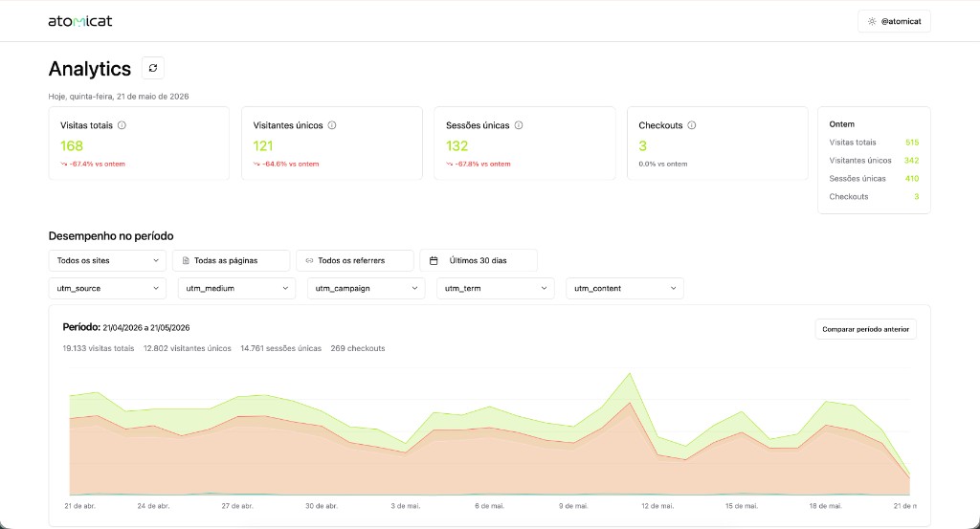The height and width of the screenshot is (529, 980).
Task: Click the -64.6% vs ontem change
Action: [x=285, y=164]
